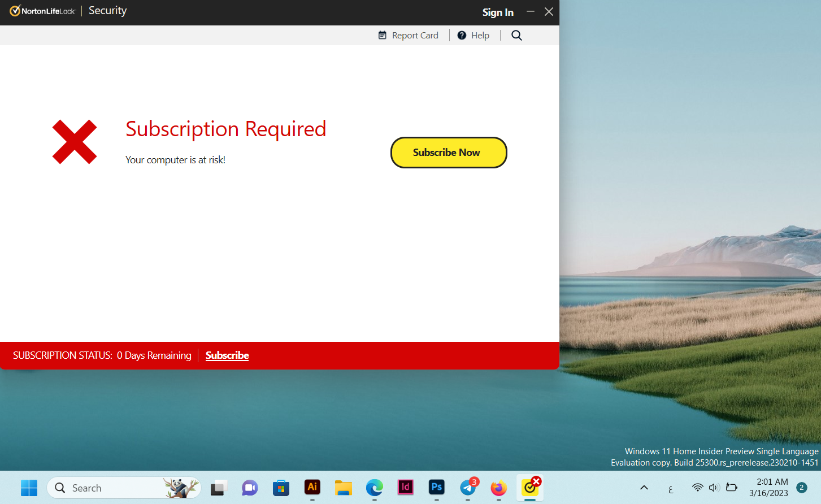Screen dimensions: 821x504
Task: Launch Microsoft Store from taskbar
Action: 281,488
